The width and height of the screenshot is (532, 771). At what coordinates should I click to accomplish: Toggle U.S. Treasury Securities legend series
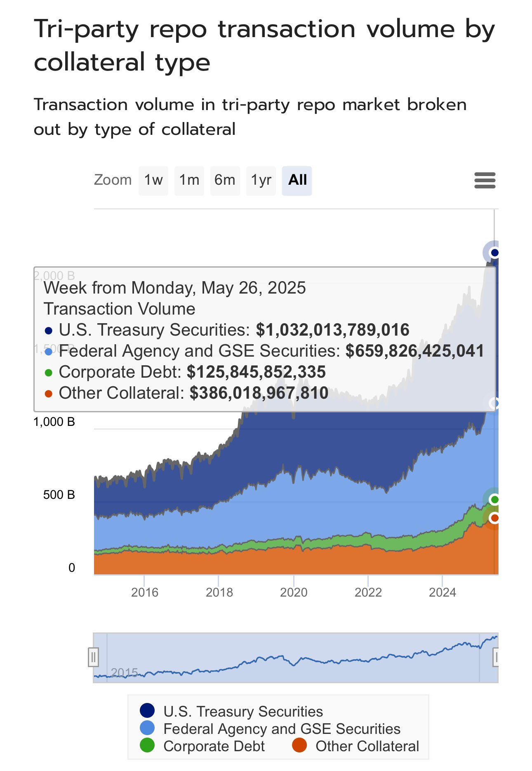click(x=243, y=712)
